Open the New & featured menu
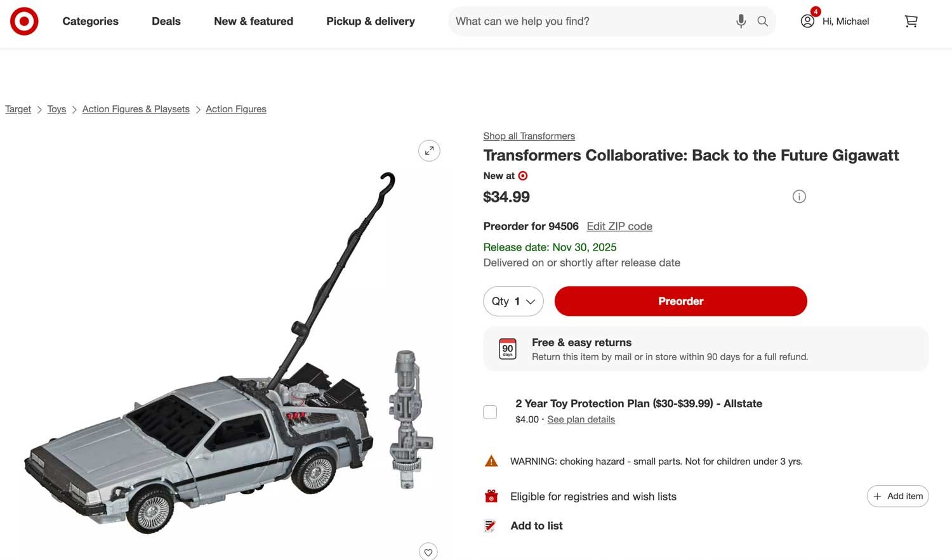 pos(253,22)
